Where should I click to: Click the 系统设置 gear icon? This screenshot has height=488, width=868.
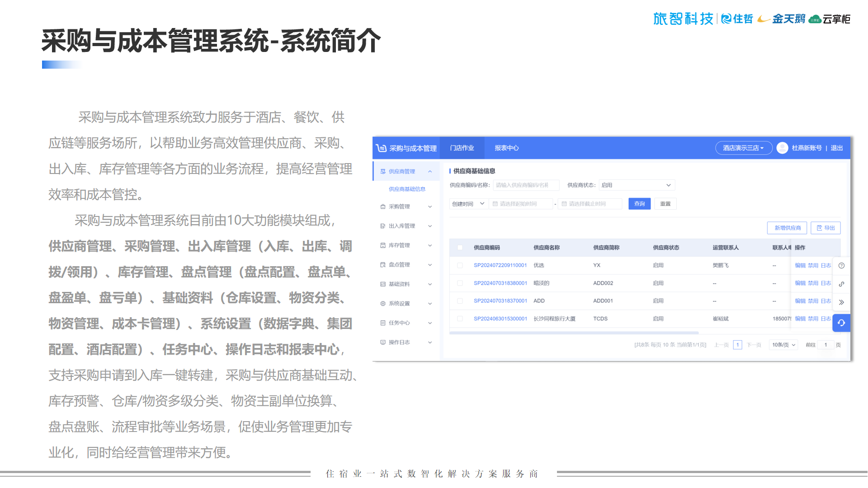(x=383, y=304)
